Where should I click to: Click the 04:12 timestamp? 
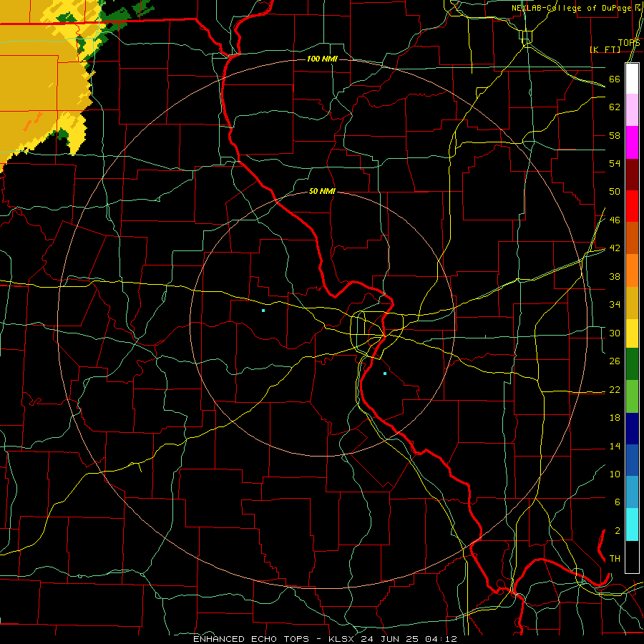(441, 639)
